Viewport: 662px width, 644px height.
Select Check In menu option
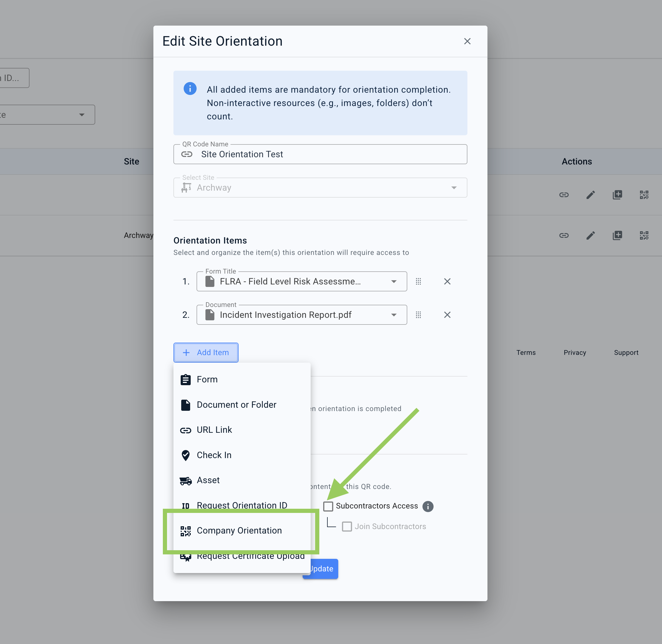[x=214, y=455]
